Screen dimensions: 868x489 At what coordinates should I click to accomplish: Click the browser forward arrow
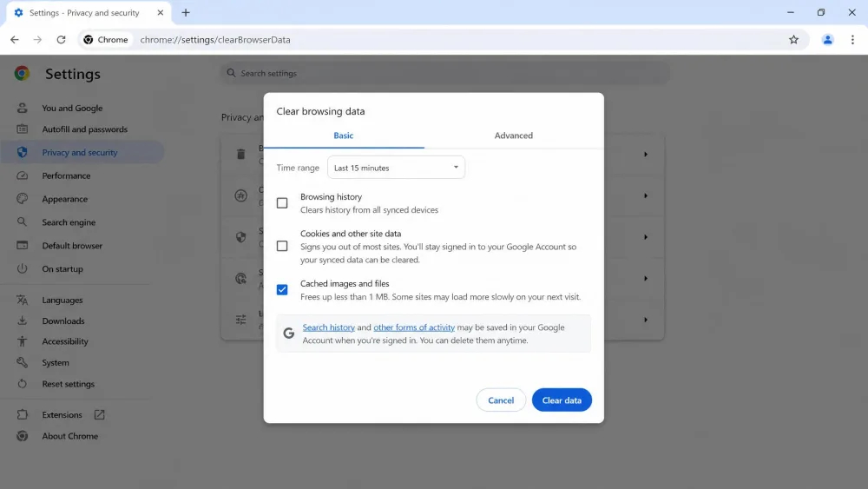(37, 40)
